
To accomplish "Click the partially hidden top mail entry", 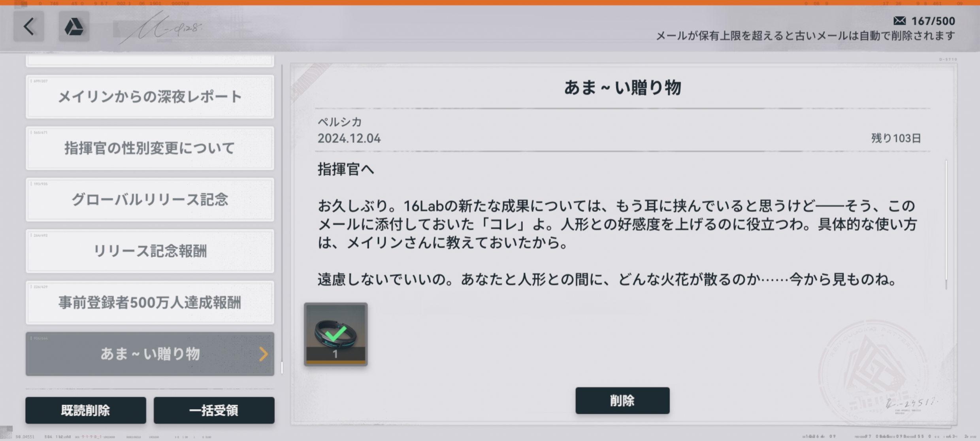I will [x=150, y=61].
